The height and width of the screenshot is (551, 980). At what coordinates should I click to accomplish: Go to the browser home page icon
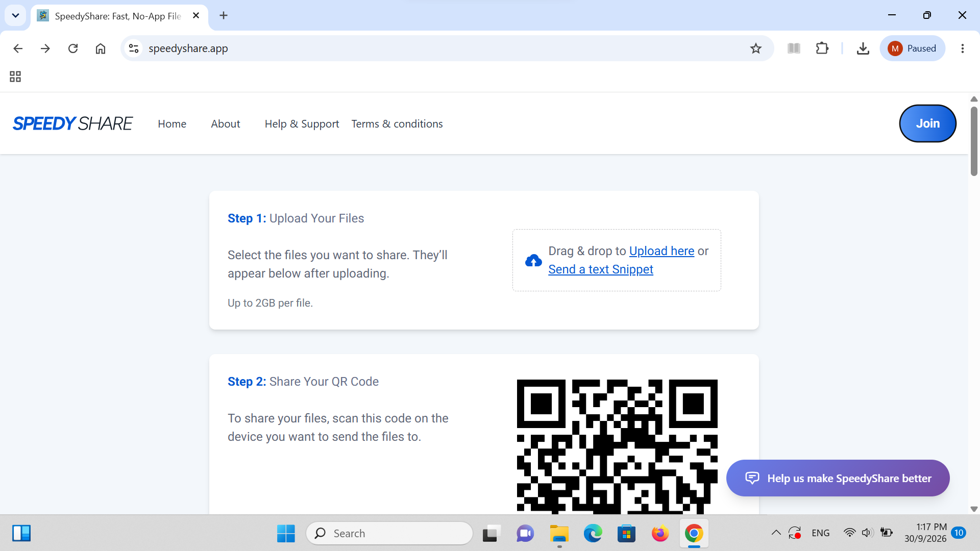point(101,48)
